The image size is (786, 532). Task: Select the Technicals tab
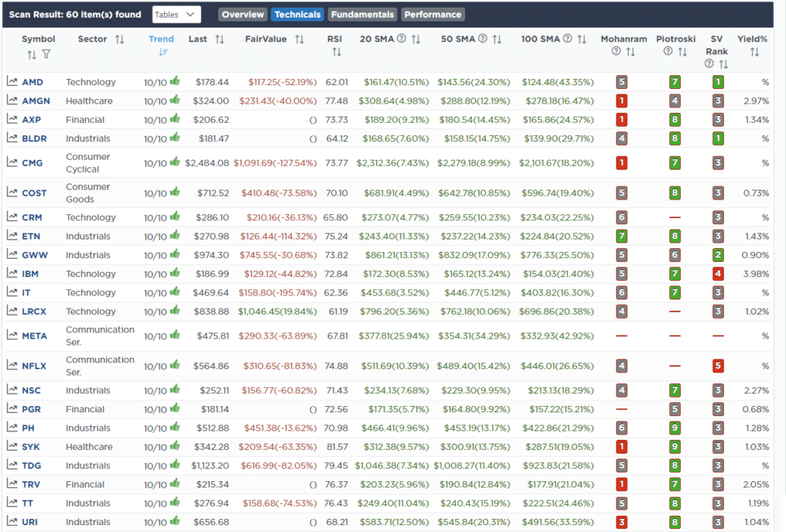(x=297, y=15)
